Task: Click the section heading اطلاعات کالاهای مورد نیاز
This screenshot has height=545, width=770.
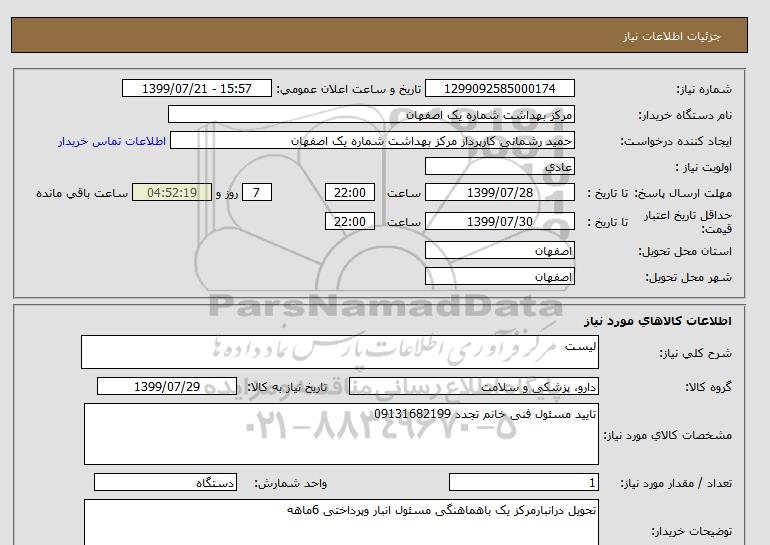Action: [x=658, y=321]
